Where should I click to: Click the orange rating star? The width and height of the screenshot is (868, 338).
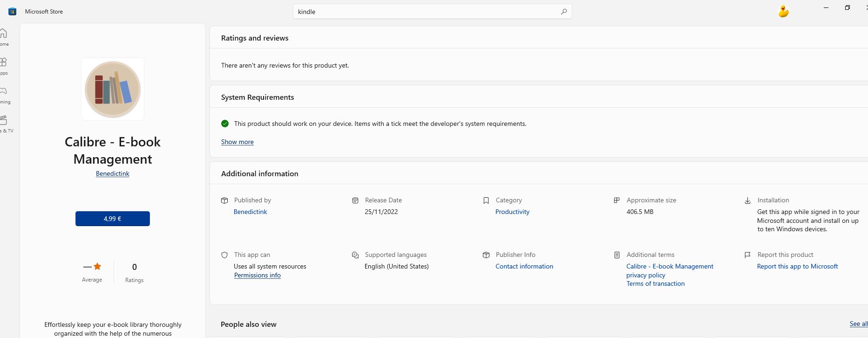[x=97, y=267]
